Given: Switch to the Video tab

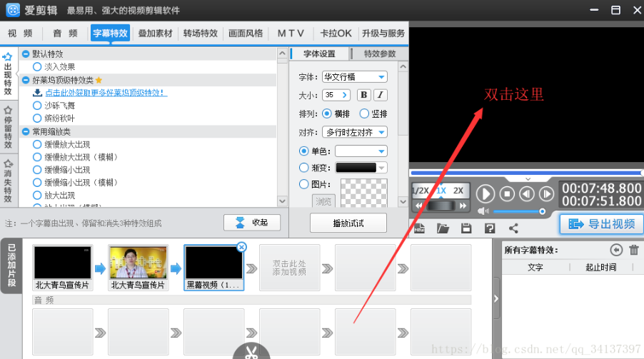Looking at the screenshot, I should (20, 34).
